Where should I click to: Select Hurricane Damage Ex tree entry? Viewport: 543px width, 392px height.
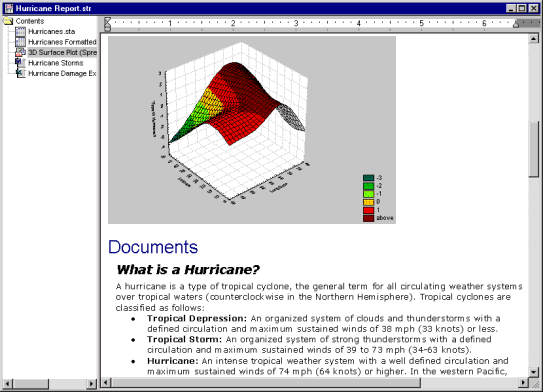tap(62, 73)
